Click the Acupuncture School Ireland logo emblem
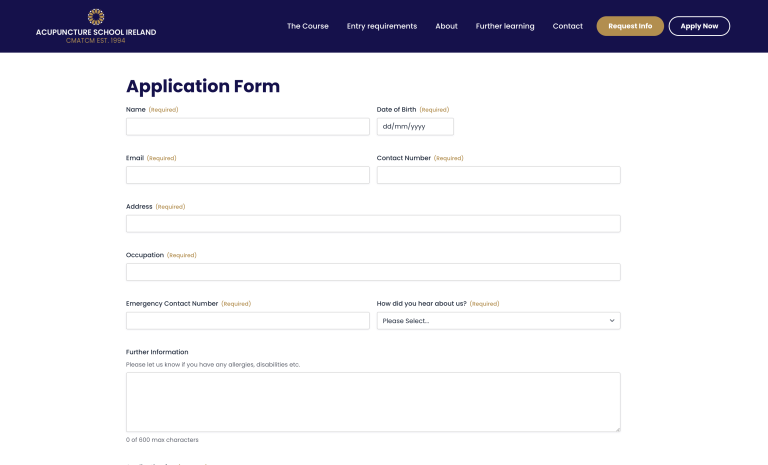768x465 pixels. [96, 16]
